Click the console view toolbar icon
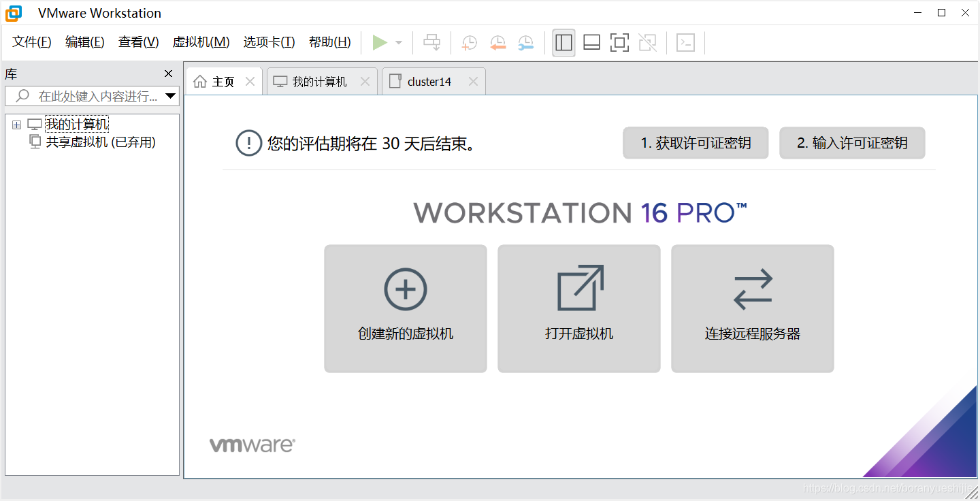The width and height of the screenshot is (980, 501). [x=686, y=43]
